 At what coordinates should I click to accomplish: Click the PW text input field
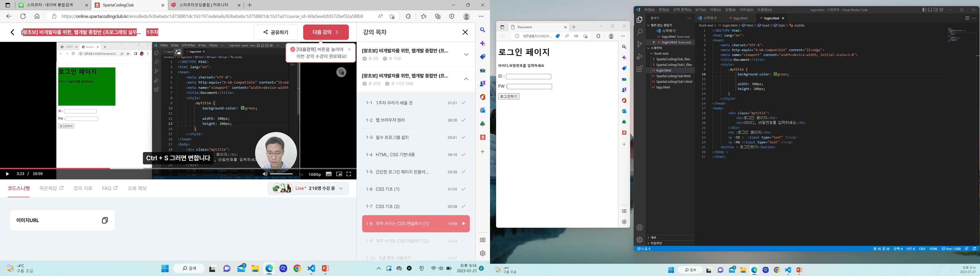529,87
